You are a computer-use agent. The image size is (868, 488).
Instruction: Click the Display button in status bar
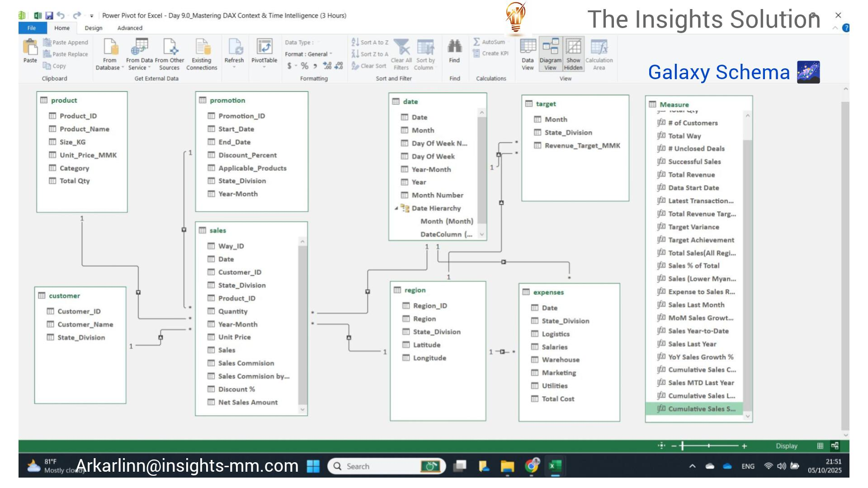pyautogui.click(x=787, y=446)
